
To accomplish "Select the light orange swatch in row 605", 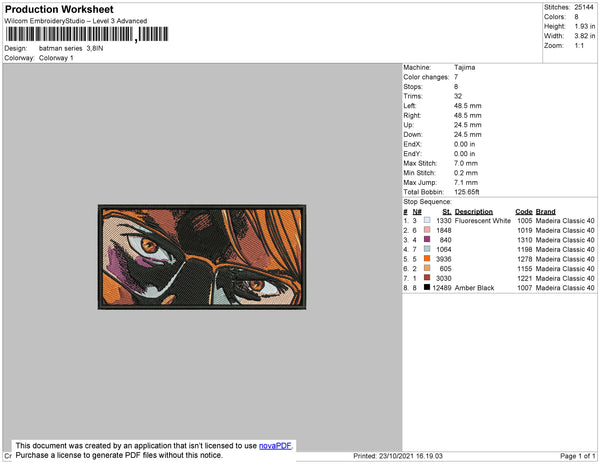I will pos(427,268).
